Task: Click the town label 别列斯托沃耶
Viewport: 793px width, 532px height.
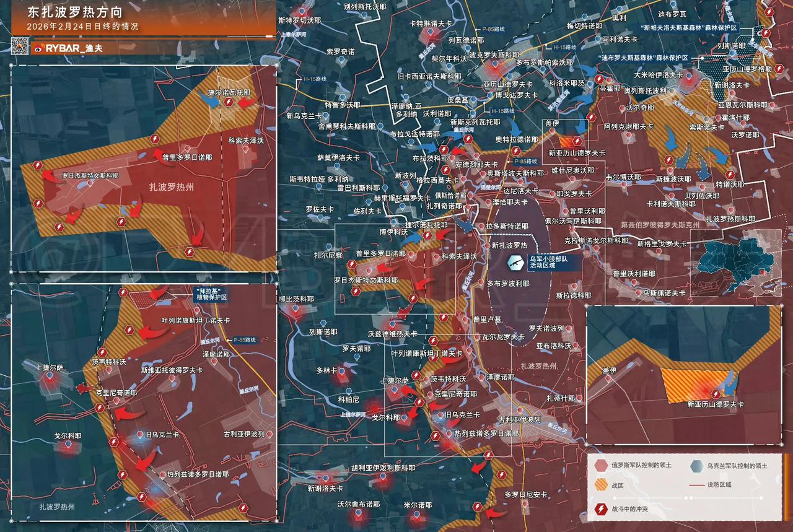Action: click(x=366, y=6)
